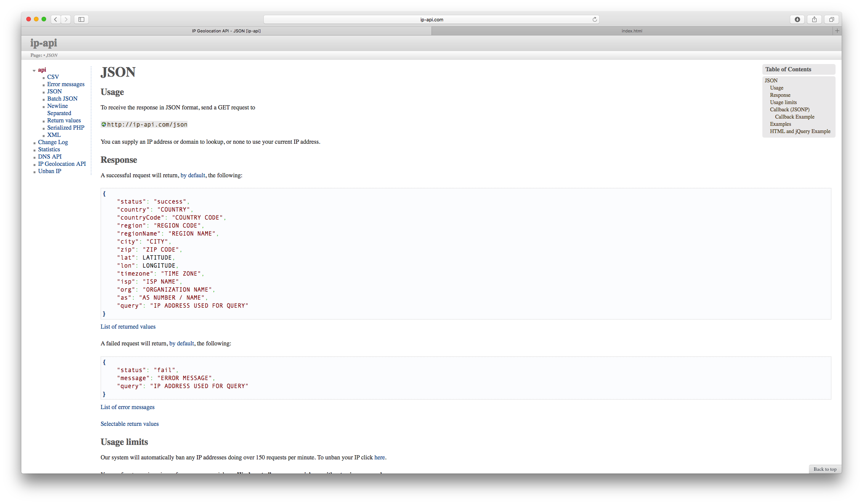
Task: Click the page reload icon
Action: 594,19
